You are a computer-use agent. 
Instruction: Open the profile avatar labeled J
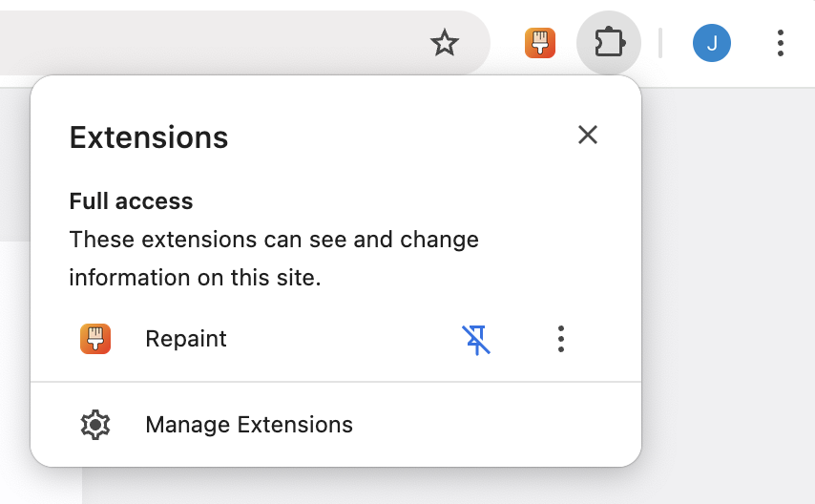[712, 43]
